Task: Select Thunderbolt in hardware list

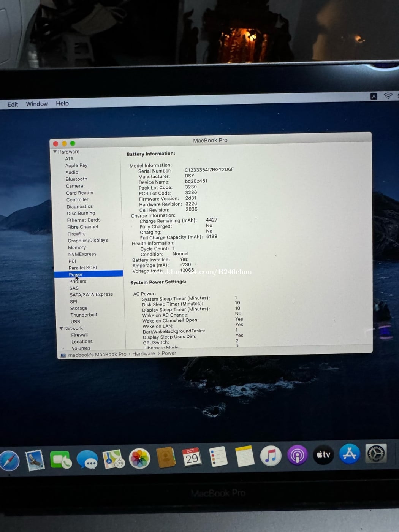Action: [84, 315]
